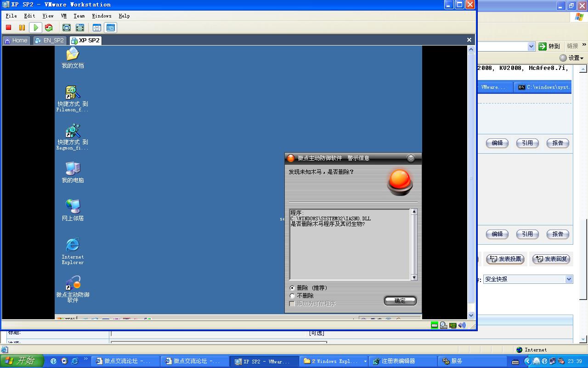The image size is (588, 368).
Task: Click the Reset VM icon
Action: [49, 28]
